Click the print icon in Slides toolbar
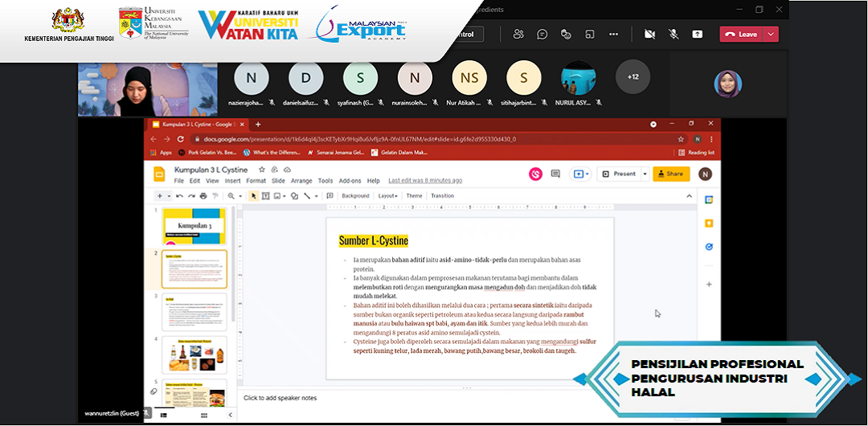868x426 pixels. (203, 195)
